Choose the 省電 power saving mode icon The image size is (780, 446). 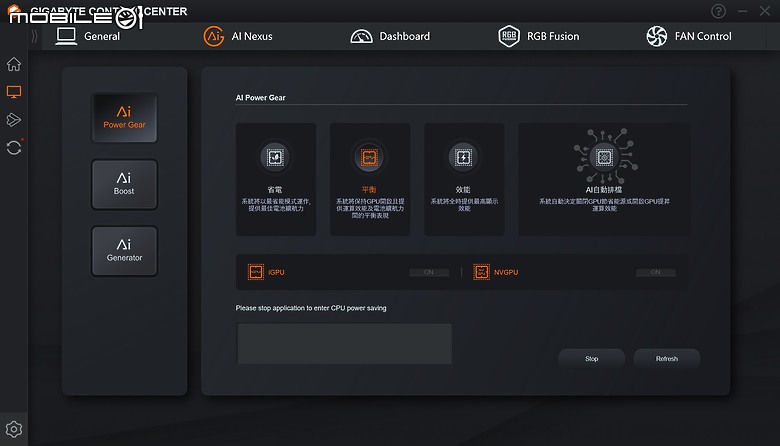pyautogui.click(x=275, y=157)
